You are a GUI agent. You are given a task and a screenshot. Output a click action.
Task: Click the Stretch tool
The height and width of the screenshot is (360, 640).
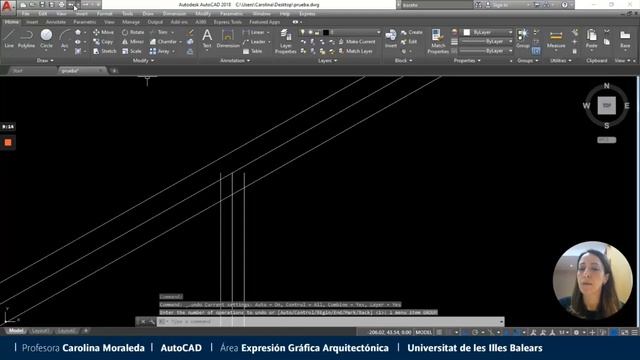(x=104, y=51)
